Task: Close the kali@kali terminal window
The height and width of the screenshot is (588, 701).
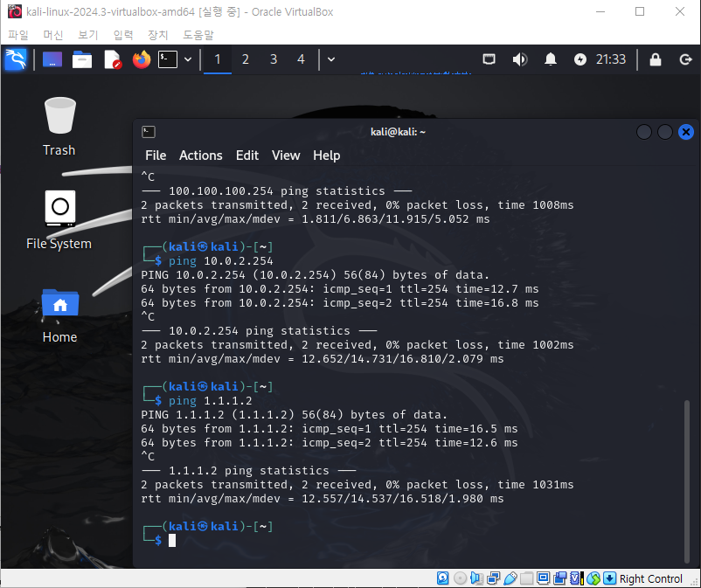Action: (686, 132)
